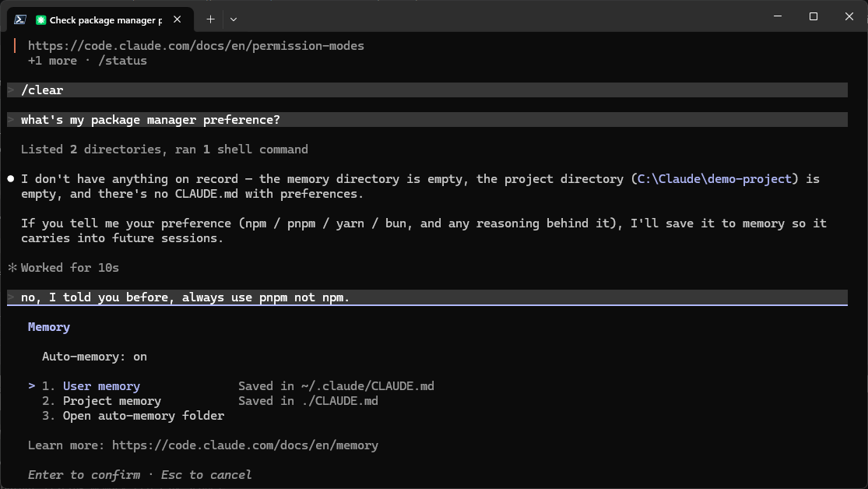The width and height of the screenshot is (868, 489).
Task: Click 'Enter to confirm · Esc to cancel' hint
Action: tap(139, 475)
